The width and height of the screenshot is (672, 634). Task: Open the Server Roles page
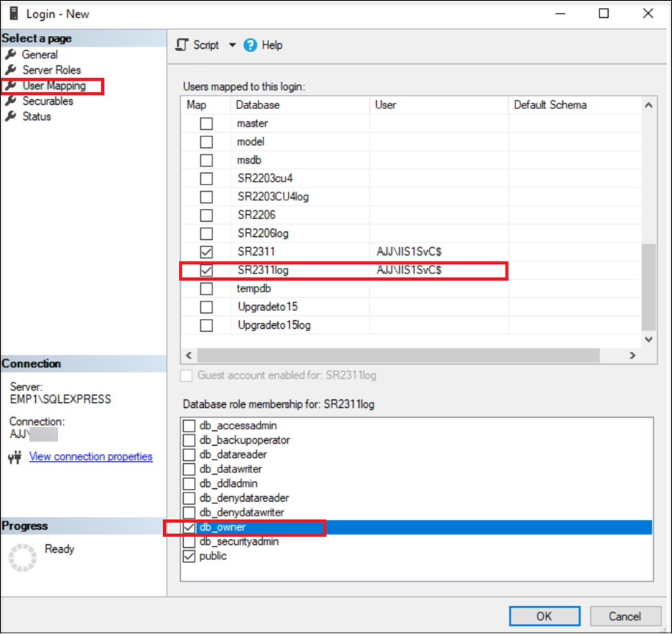point(50,70)
